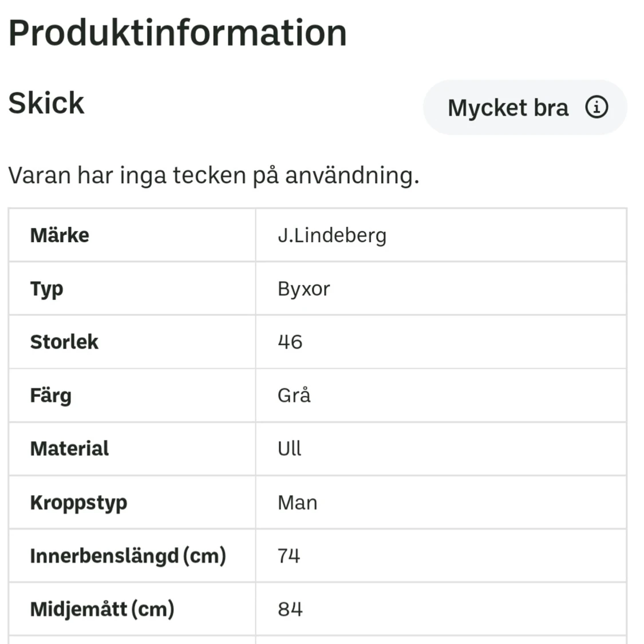This screenshot has width=644, height=644.
Task: Click the Midjemått row label
Action: click(x=101, y=609)
